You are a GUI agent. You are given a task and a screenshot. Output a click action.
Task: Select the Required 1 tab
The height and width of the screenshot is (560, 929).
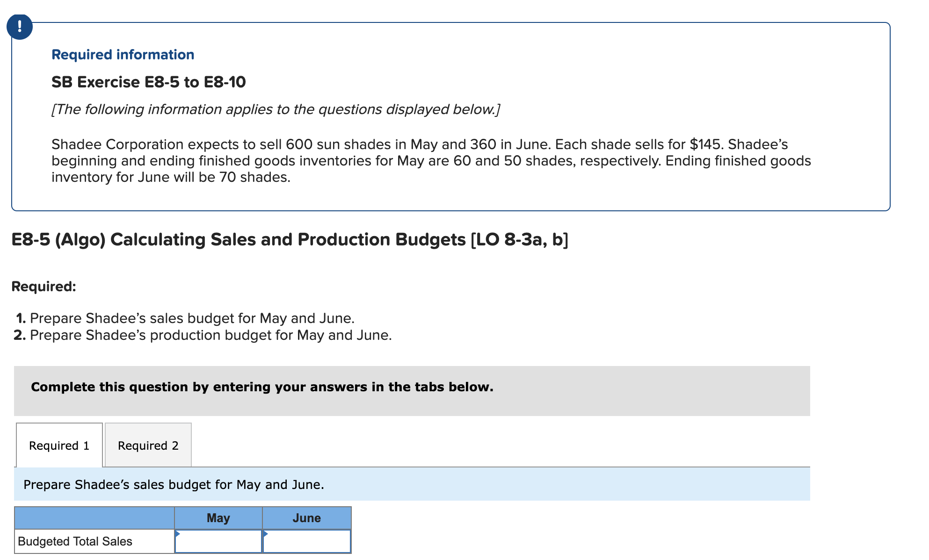[59, 445]
